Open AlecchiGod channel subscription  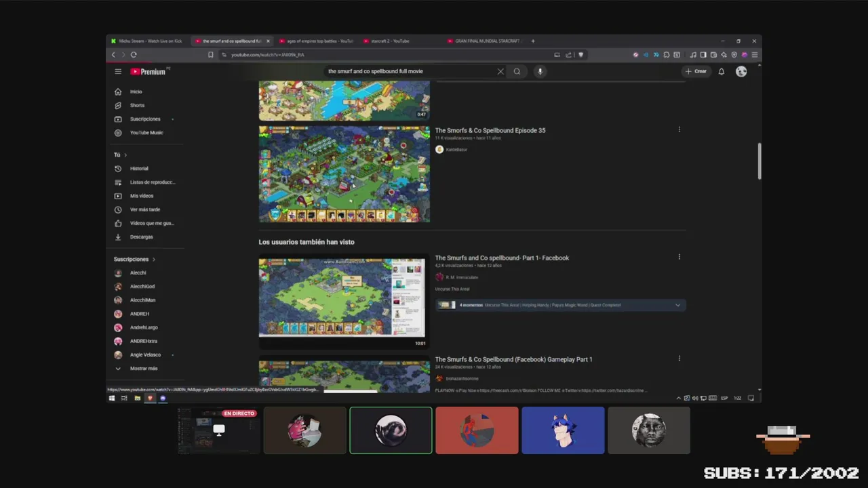pos(144,286)
